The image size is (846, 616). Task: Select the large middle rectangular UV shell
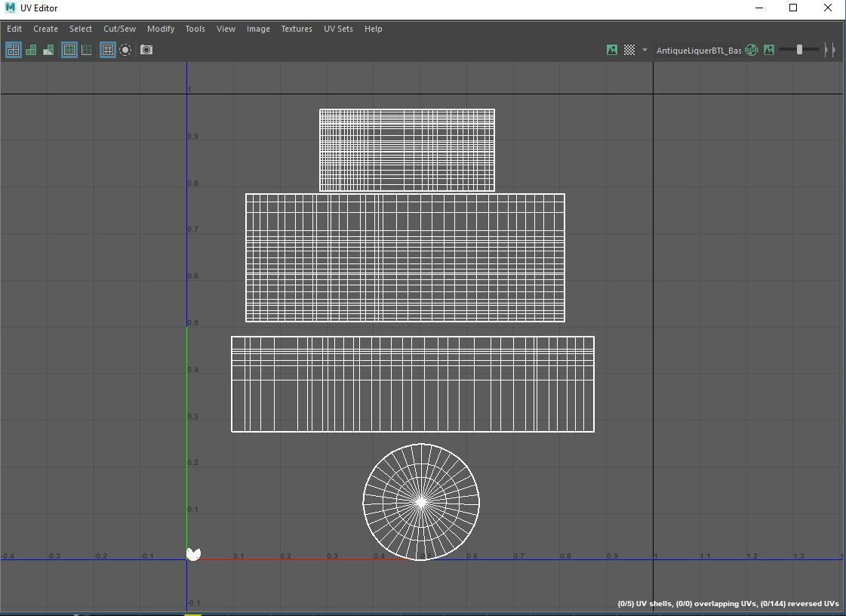[405, 257]
